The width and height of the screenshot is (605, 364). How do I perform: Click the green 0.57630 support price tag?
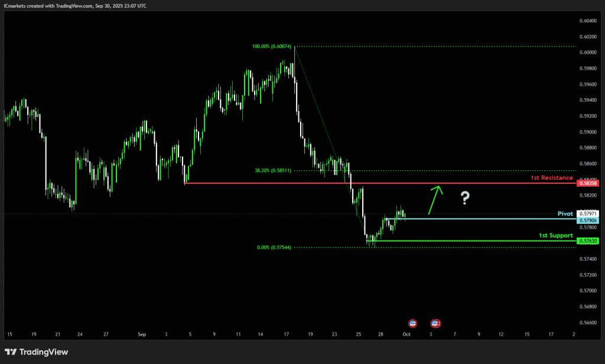pyautogui.click(x=588, y=241)
